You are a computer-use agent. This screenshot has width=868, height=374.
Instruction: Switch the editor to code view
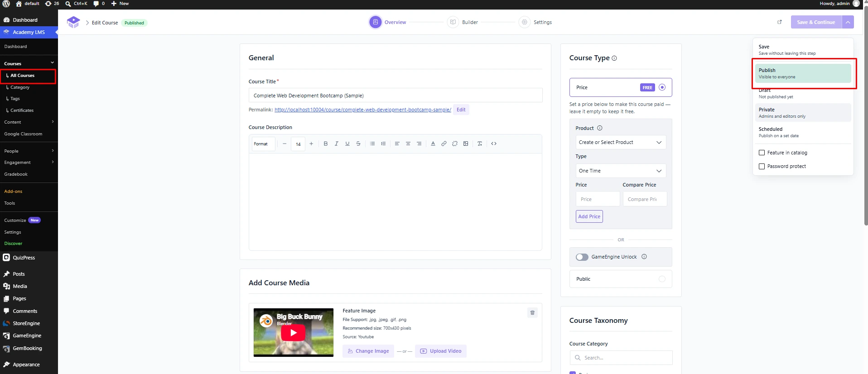[494, 144]
